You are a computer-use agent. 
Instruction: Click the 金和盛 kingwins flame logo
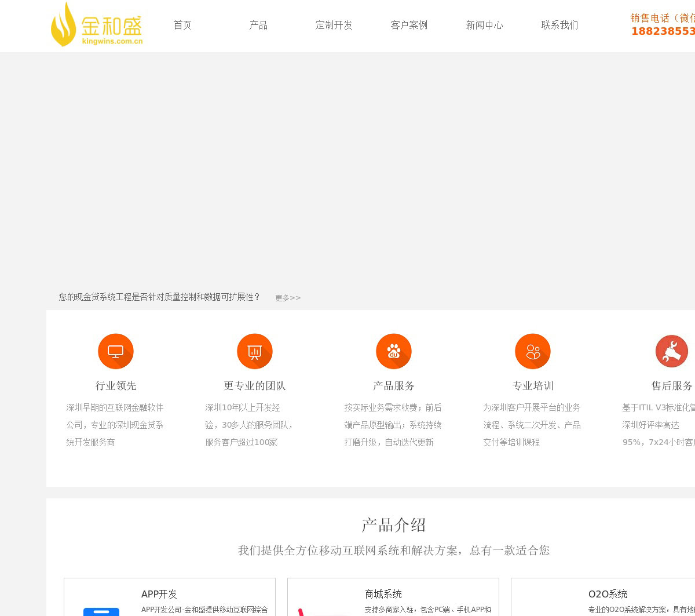96,25
